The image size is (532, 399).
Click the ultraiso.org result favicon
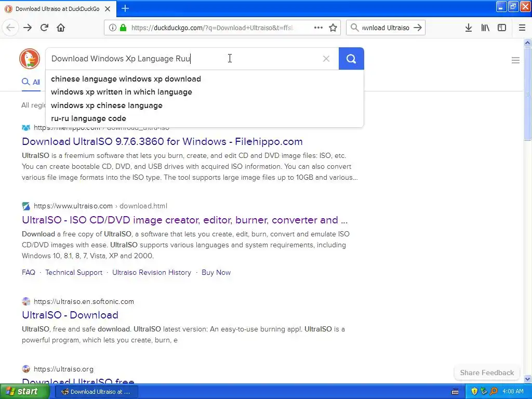[x=26, y=369]
